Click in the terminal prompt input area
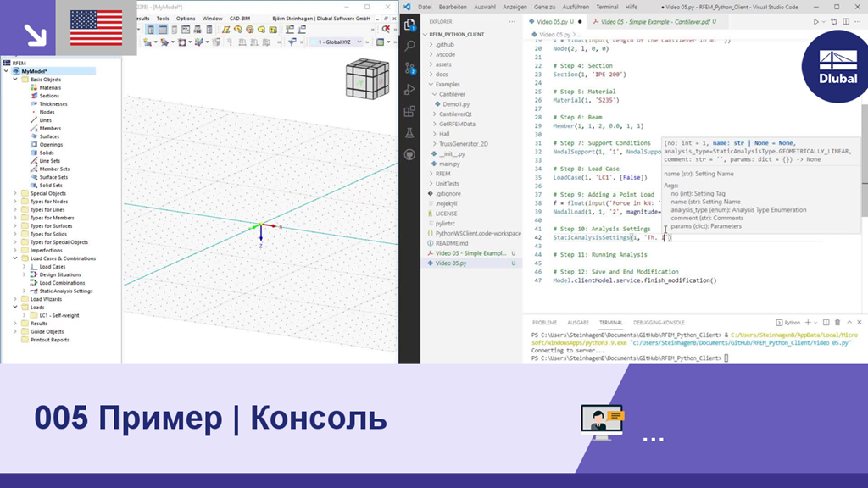 coord(726,358)
